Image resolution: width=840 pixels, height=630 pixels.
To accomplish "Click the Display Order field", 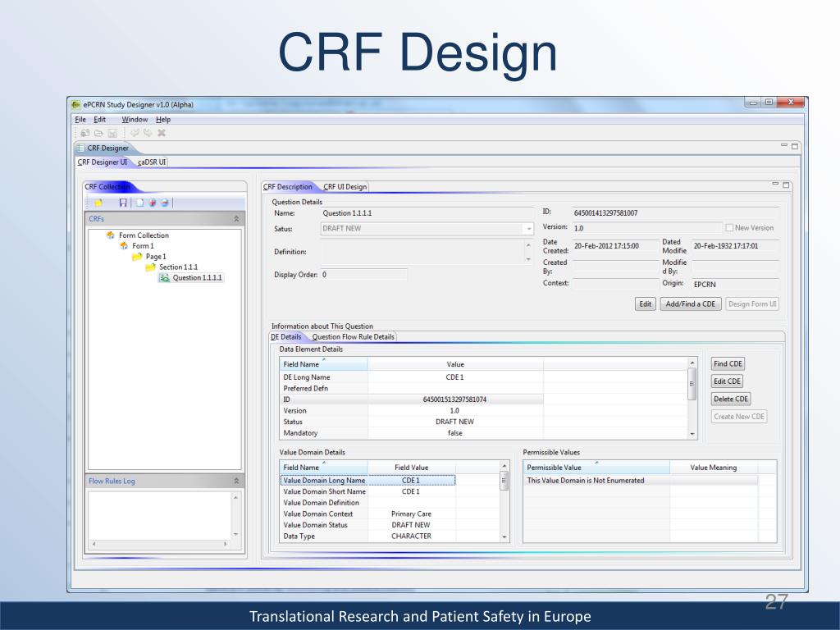I will tap(364, 275).
